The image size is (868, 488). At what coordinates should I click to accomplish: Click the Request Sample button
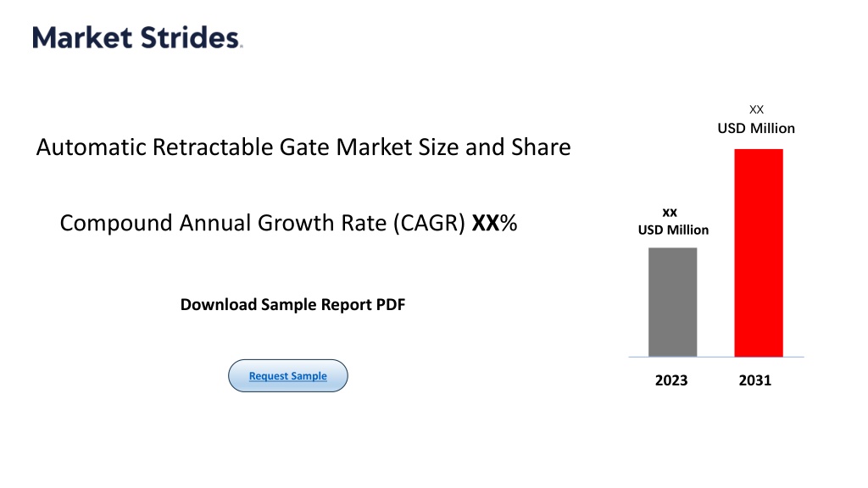point(288,375)
